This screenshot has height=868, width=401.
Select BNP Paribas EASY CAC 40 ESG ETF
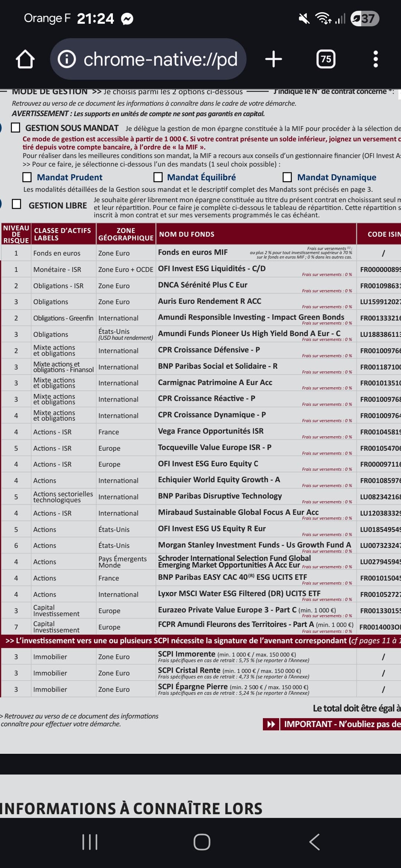pyautogui.click(x=233, y=577)
